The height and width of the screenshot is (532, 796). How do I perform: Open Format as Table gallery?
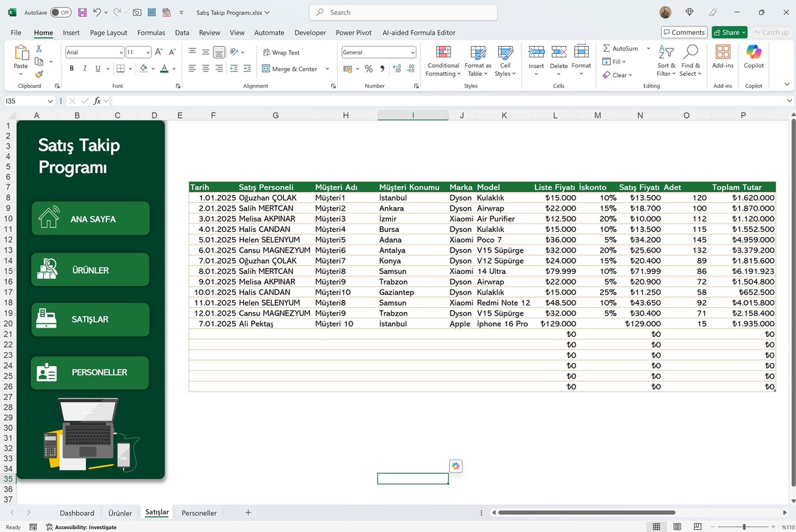pos(477,61)
